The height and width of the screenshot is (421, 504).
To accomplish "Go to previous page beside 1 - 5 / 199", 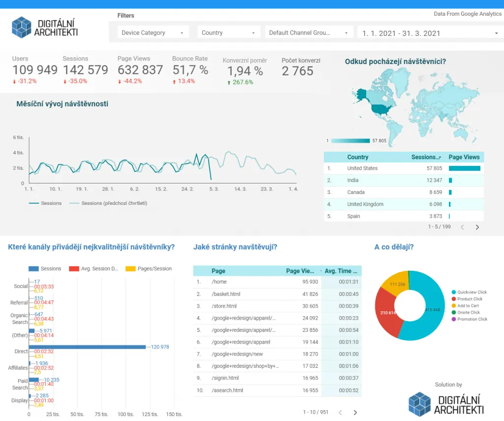I will coord(462,227).
